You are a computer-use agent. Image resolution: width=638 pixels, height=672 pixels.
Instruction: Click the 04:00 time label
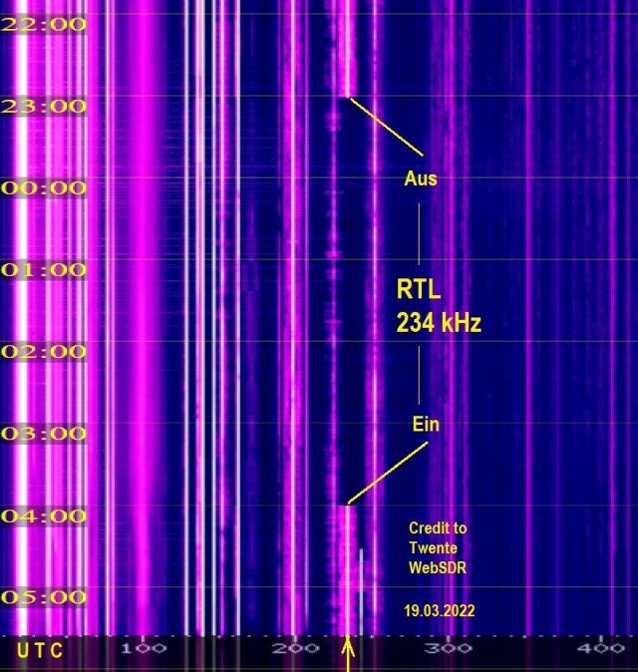point(44,515)
